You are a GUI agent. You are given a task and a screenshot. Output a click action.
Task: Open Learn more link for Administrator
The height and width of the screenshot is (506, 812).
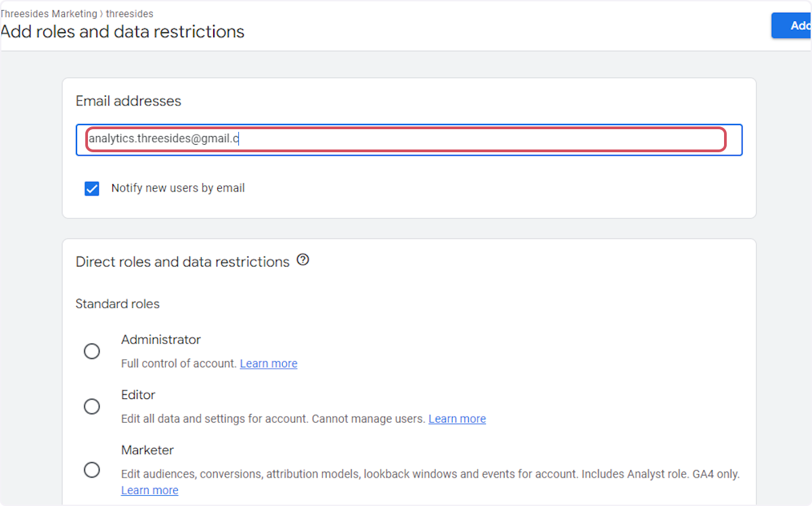click(269, 363)
